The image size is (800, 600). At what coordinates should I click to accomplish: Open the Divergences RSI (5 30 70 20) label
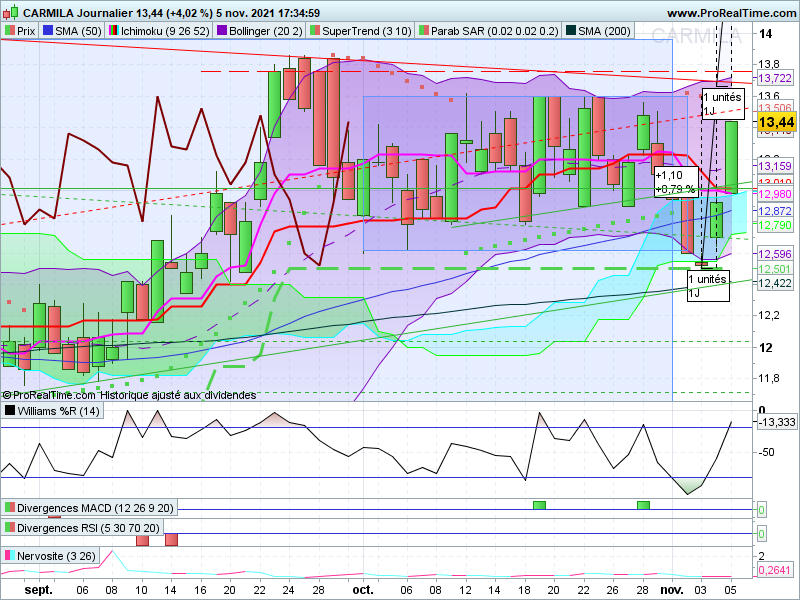tap(88, 528)
